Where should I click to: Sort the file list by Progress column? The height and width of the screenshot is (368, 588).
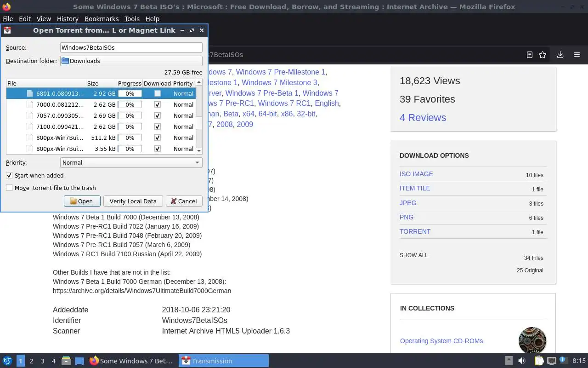point(130,83)
